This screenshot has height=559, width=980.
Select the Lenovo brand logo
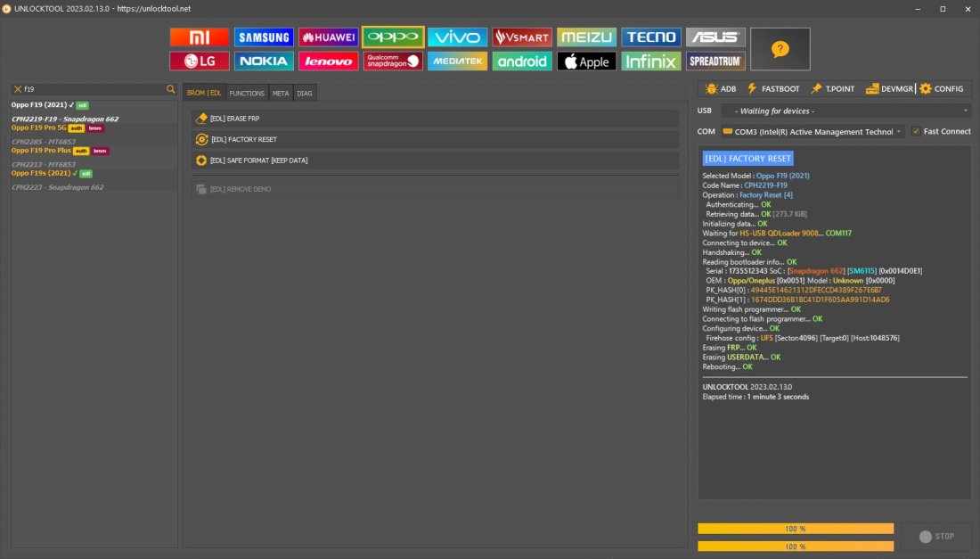328,62
